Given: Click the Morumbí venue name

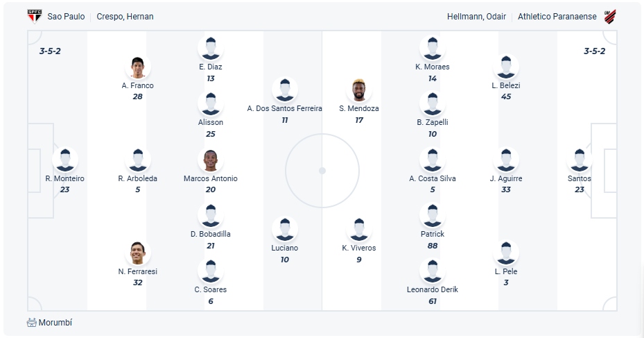Looking at the screenshot, I should click(55, 322).
